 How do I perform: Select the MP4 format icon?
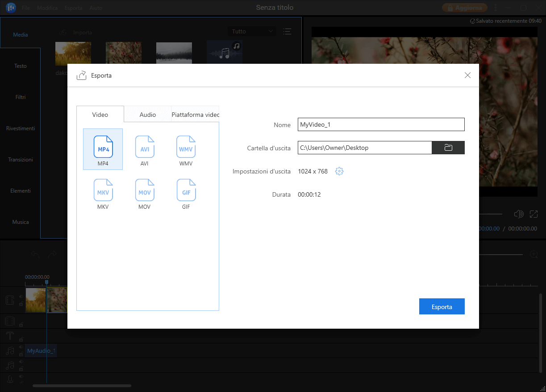103,147
